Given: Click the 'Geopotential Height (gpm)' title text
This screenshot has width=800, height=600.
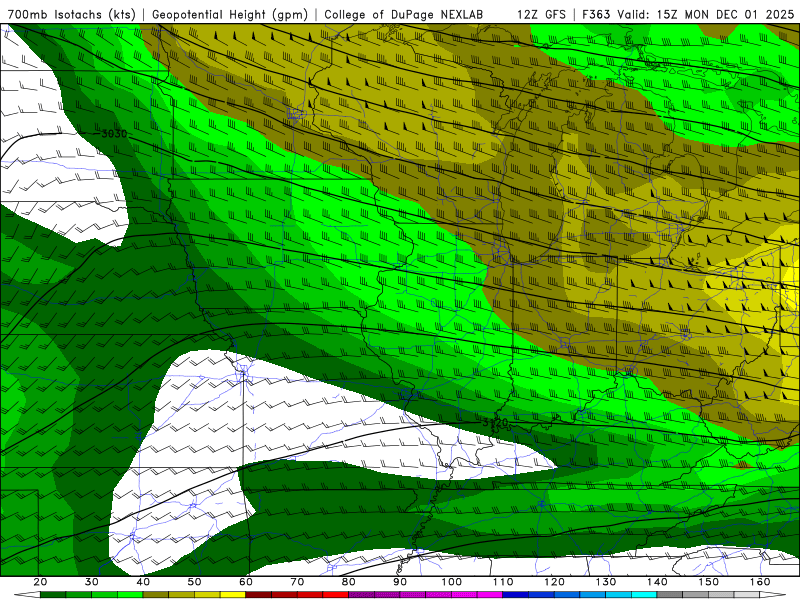Looking at the screenshot, I should tap(230, 14).
